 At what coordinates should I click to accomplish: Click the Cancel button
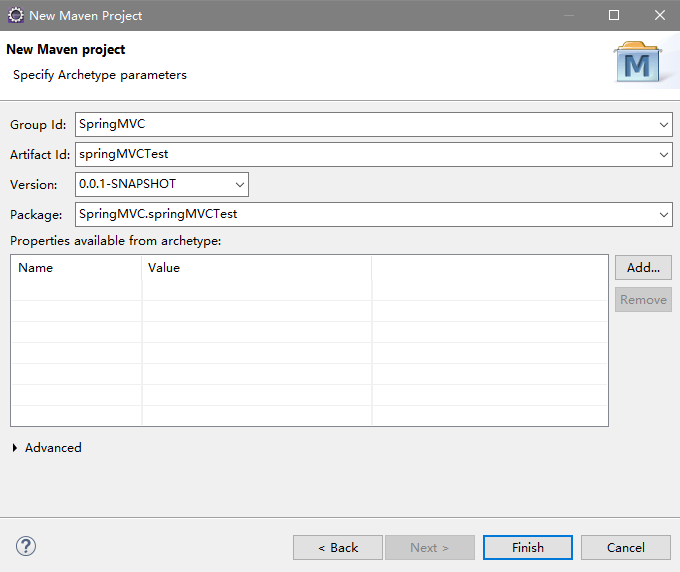[626, 547]
